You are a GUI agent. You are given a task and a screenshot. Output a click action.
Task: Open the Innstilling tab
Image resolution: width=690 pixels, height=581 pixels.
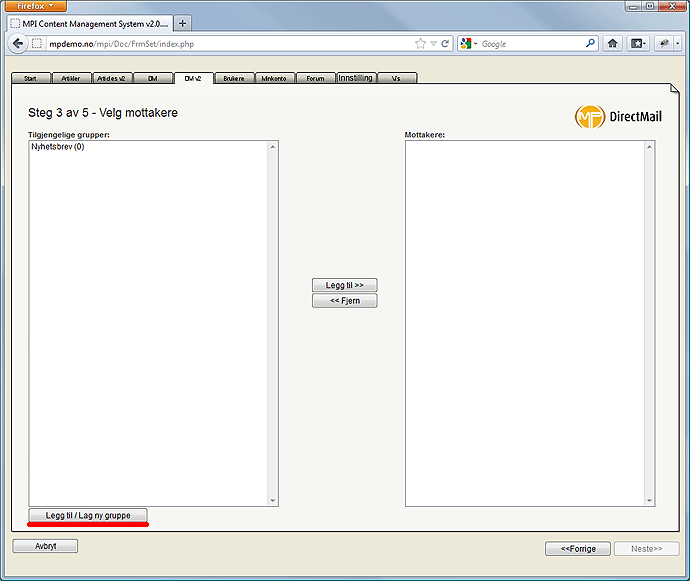(x=356, y=78)
